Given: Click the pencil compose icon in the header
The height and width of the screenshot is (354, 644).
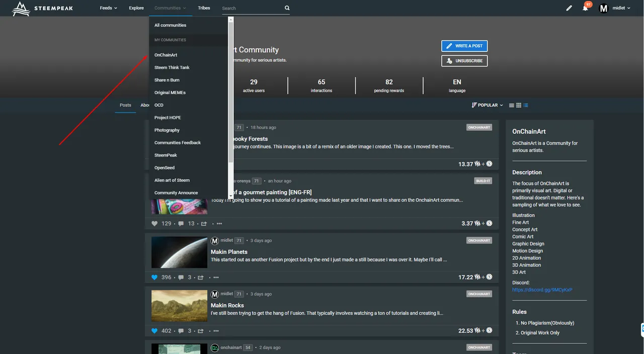Looking at the screenshot, I should click(x=569, y=8).
